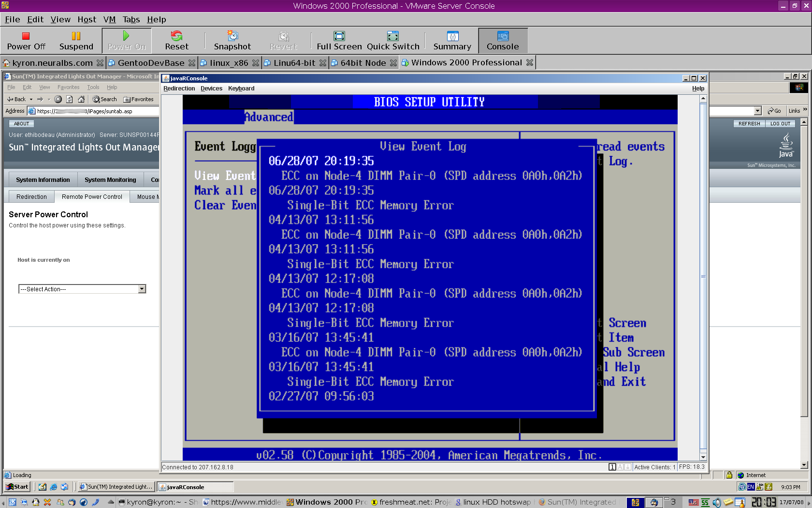
Task: Activate Quick Switch mode
Action: tap(393, 40)
